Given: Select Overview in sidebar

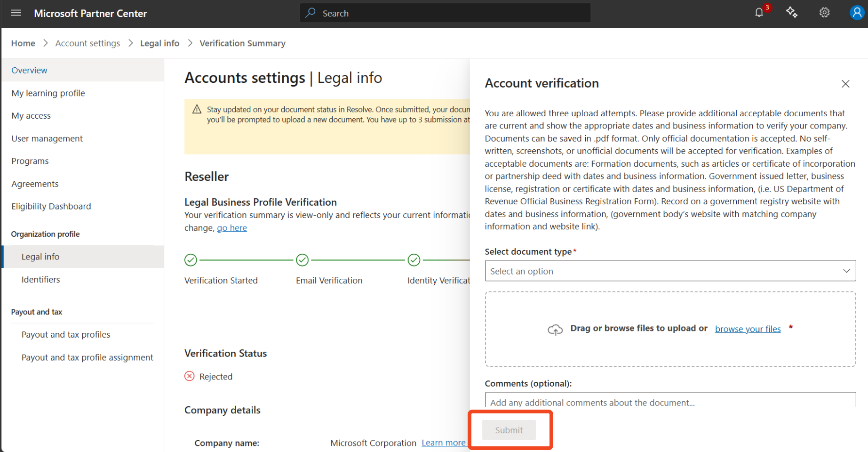Looking at the screenshot, I should pyautogui.click(x=83, y=70).
